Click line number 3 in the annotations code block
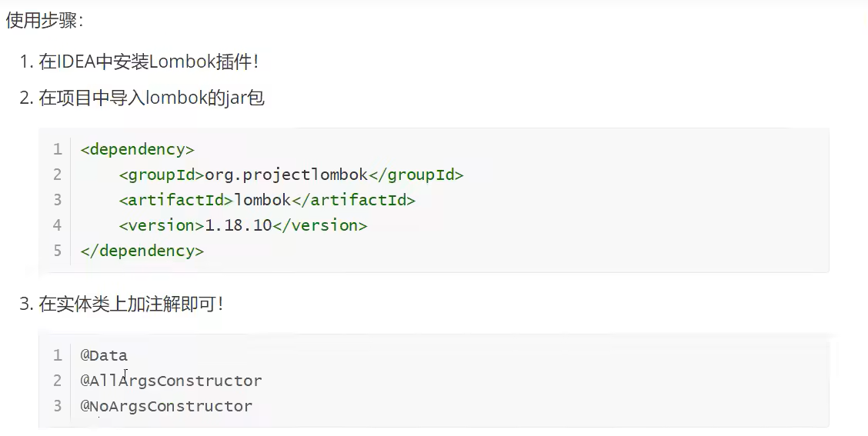Viewport: 868px width, 436px height. pos(58,406)
